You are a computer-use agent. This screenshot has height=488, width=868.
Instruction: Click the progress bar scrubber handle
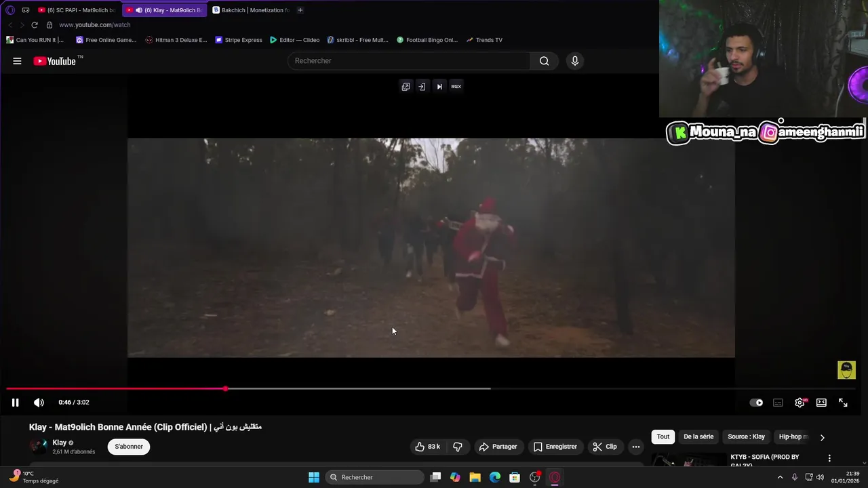[x=225, y=388]
